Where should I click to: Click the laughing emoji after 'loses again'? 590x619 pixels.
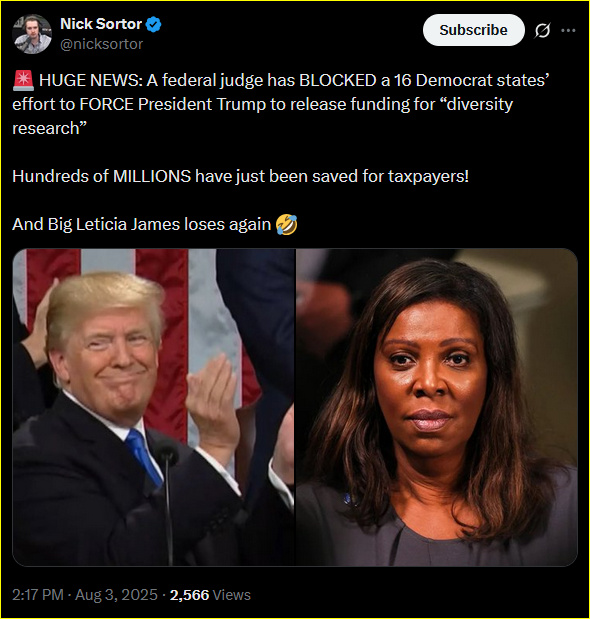(x=287, y=225)
